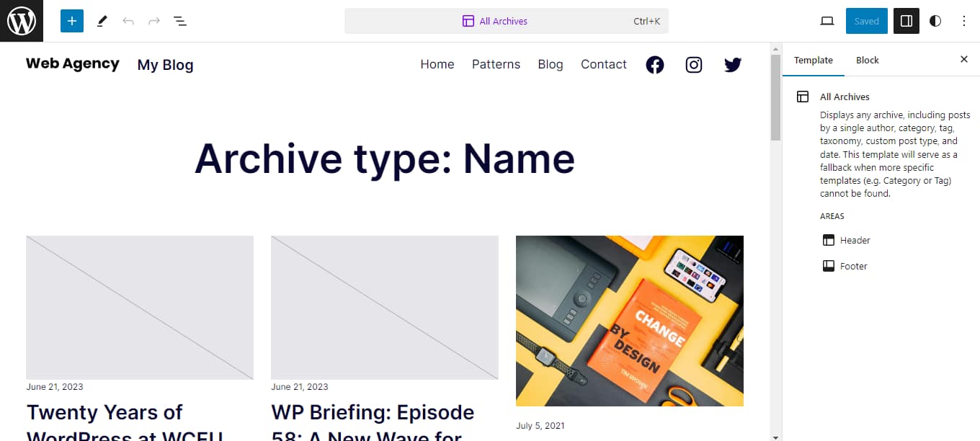Click the Undo arrow
This screenshot has width=980, height=441.
[x=128, y=21]
